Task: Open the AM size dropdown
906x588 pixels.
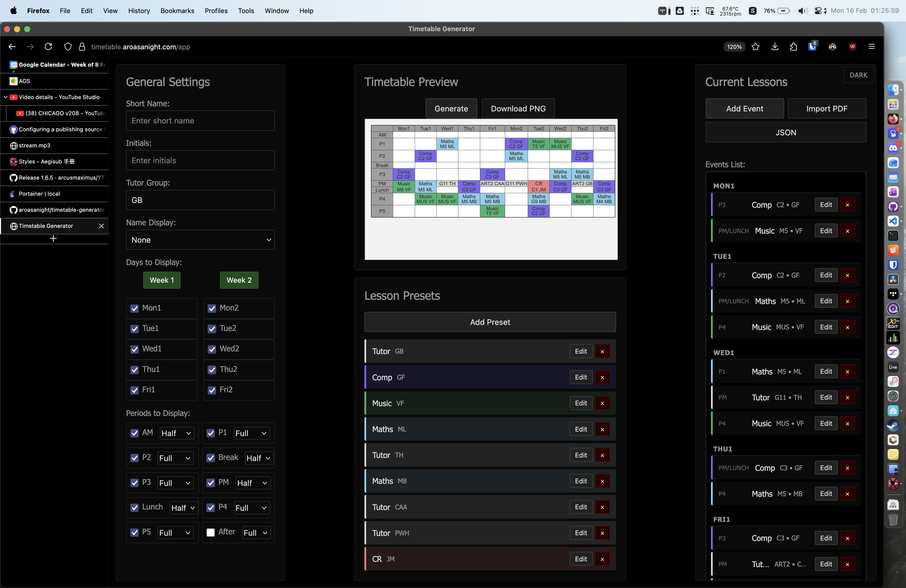Action: (177, 433)
